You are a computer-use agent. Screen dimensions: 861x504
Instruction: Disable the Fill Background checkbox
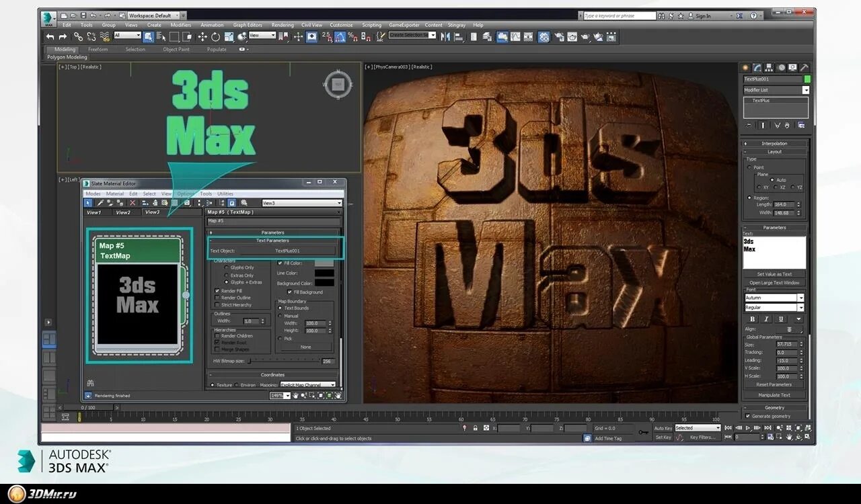point(289,292)
